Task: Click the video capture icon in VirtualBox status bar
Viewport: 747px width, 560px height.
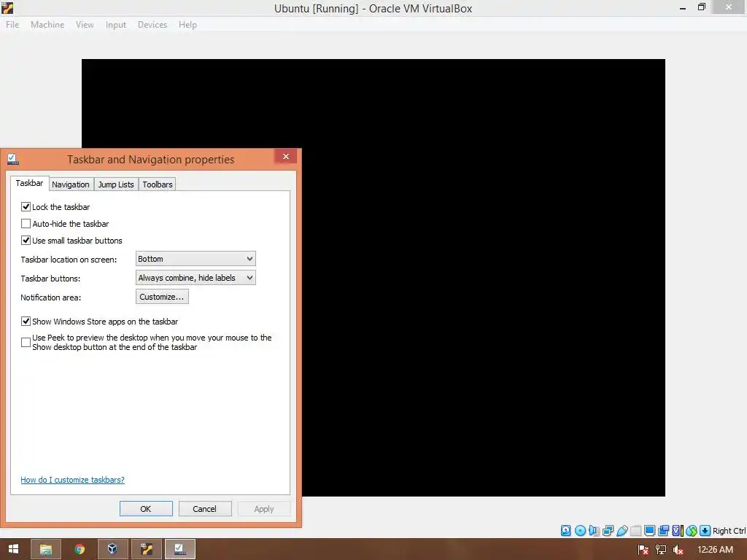Action: click(x=663, y=531)
